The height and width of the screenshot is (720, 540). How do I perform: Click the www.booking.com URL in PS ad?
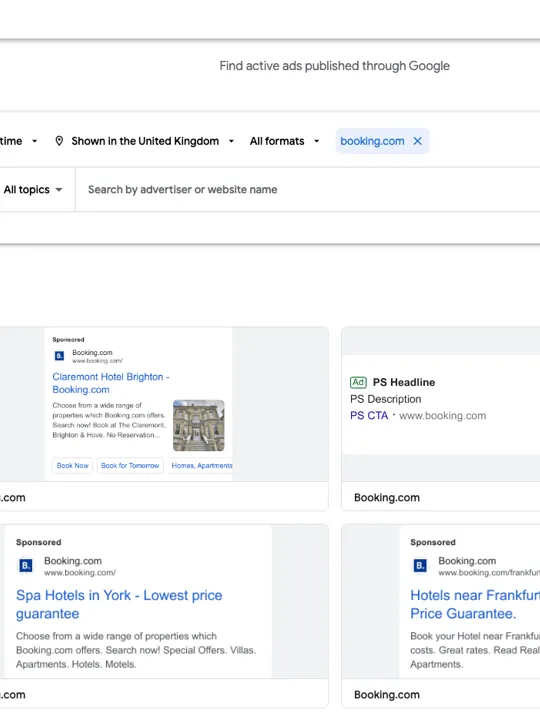click(x=443, y=416)
